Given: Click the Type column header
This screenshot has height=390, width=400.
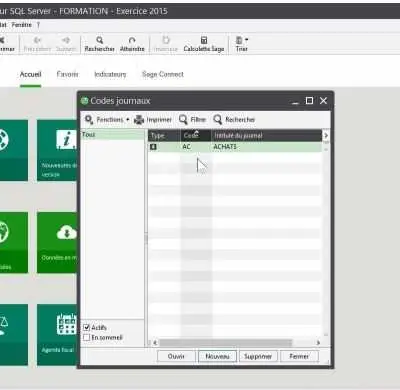Looking at the screenshot, I should point(165,136).
